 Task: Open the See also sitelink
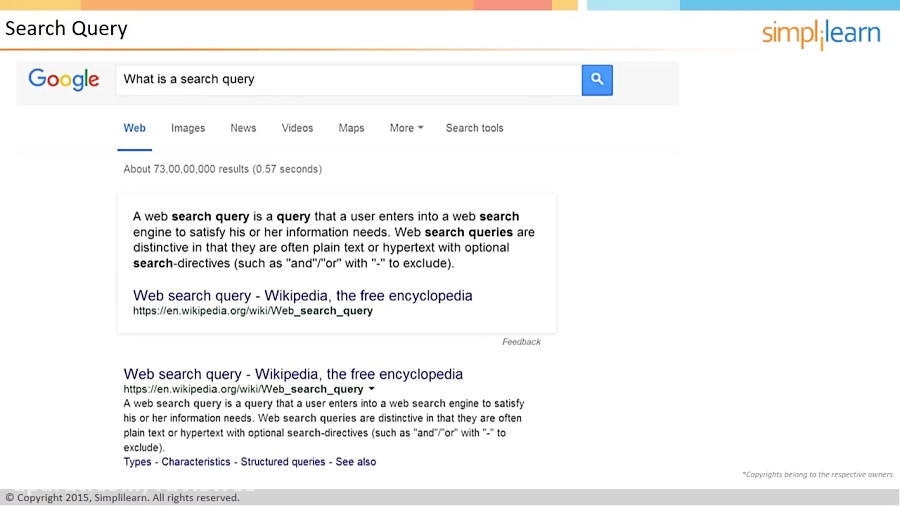(356, 462)
